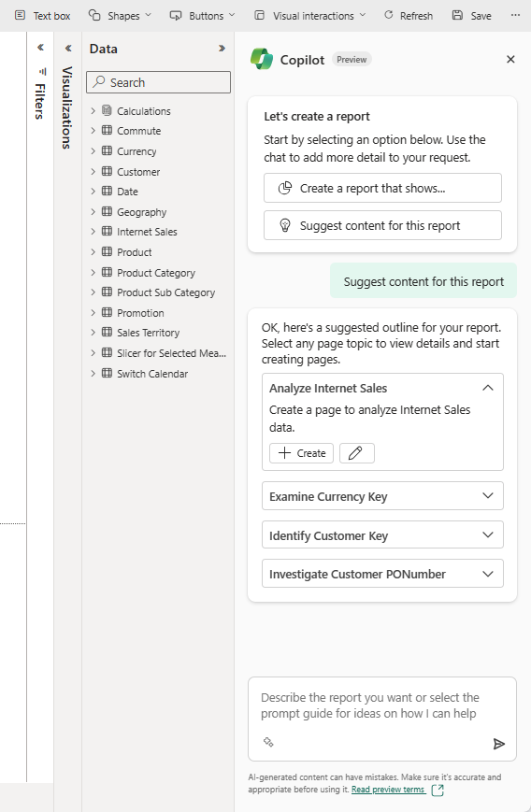Expand the Internet Sales table
This screenshot has height=812, width=531.
tap(93, 232)
